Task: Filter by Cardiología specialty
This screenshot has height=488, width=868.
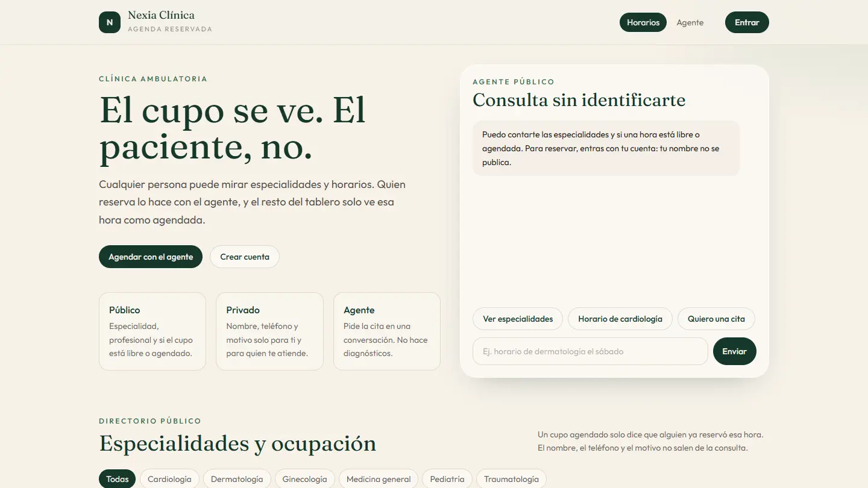Action: (x=169, y=479)
